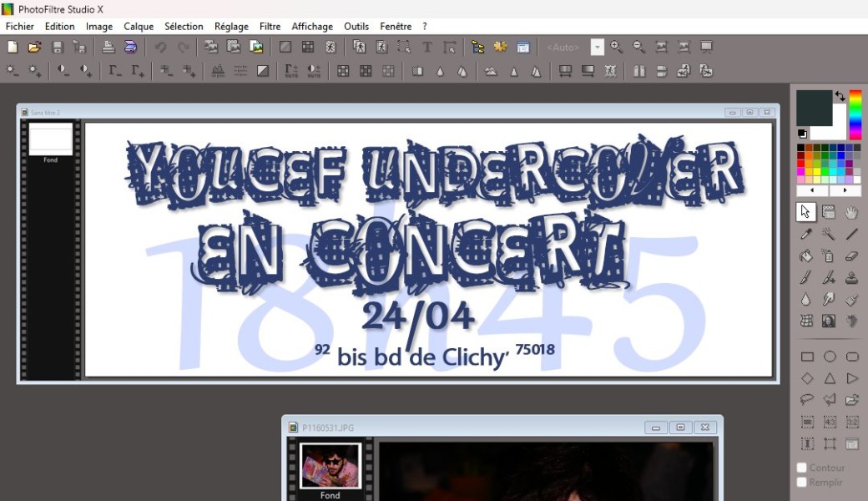Viewport: 868px width, 501px height.
Task: Click the dark foreground color swatch
Action: [x=812, y=107]
